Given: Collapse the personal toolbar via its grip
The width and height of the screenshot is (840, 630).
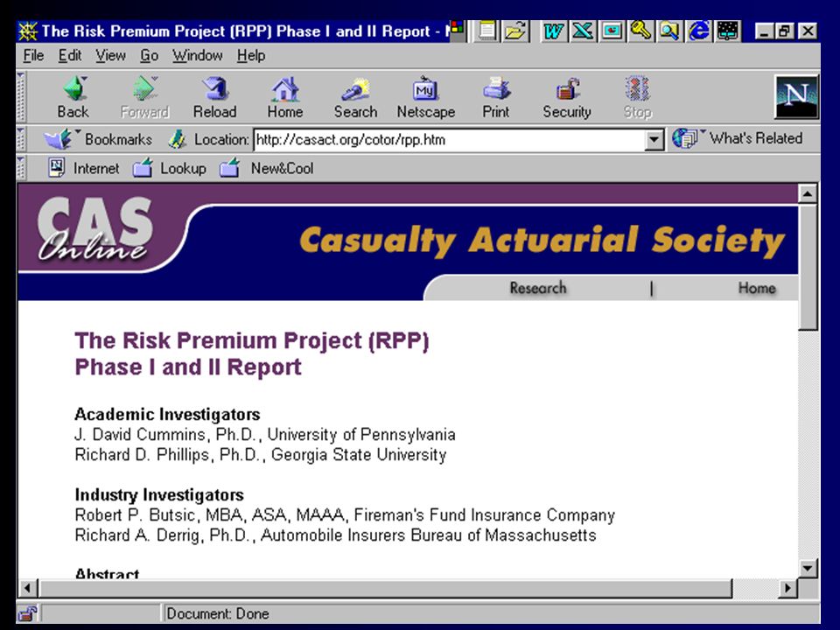Looking at the screenshot, I should coord(21,168).
